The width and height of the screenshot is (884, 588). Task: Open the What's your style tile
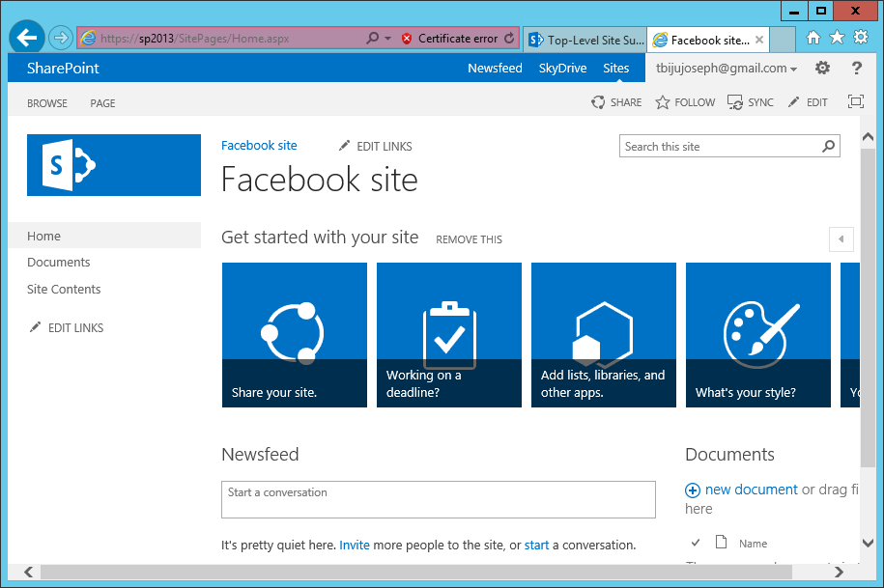coord(757,334)
